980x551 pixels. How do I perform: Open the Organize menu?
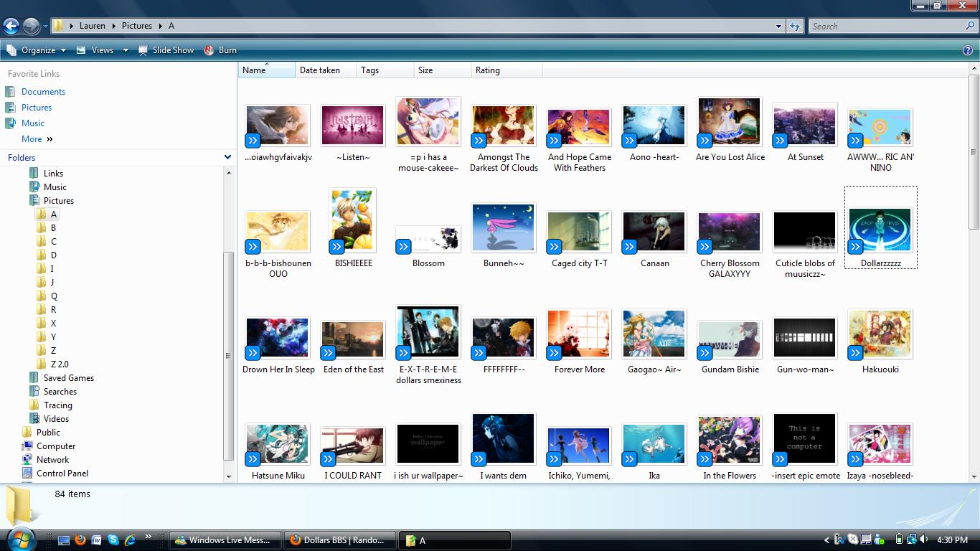37,50
